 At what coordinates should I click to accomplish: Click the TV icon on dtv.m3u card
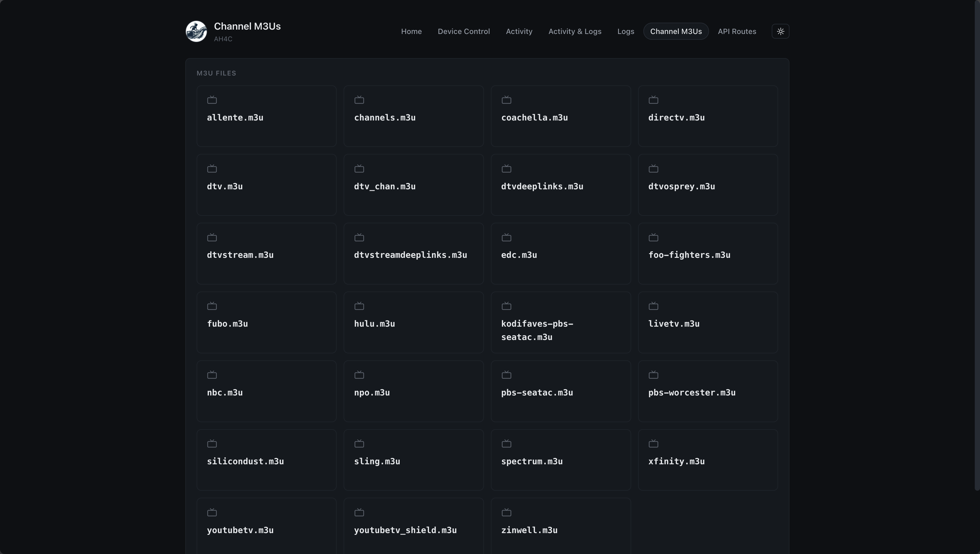pyautogui.click(x=212, y=169)
